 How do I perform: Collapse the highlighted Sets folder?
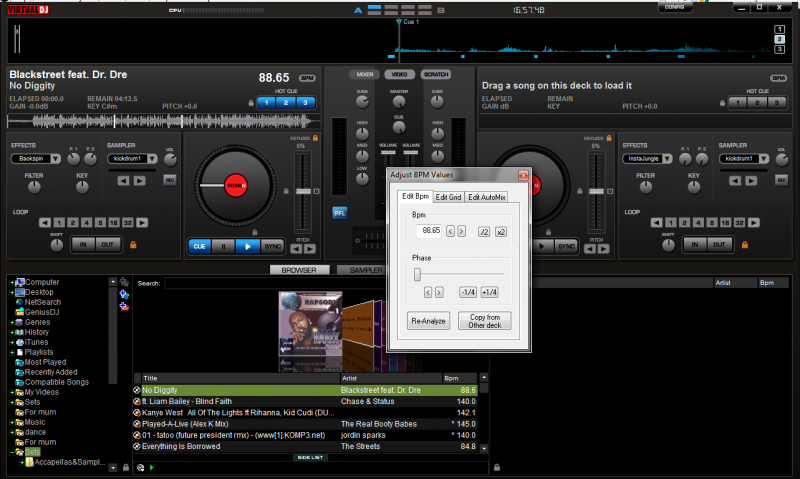click(12, 452)
